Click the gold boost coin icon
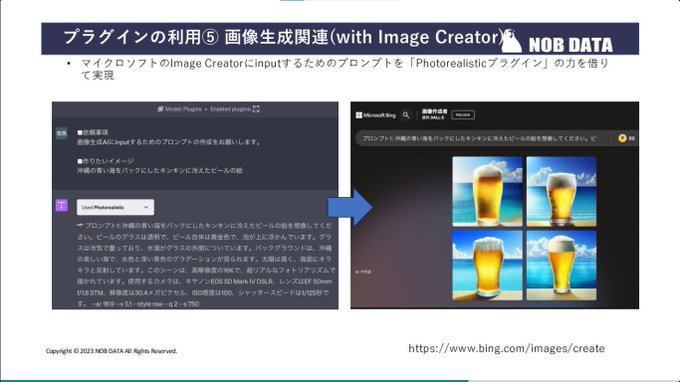This screenshot has height=382, width=680. (x=622, y=138)
